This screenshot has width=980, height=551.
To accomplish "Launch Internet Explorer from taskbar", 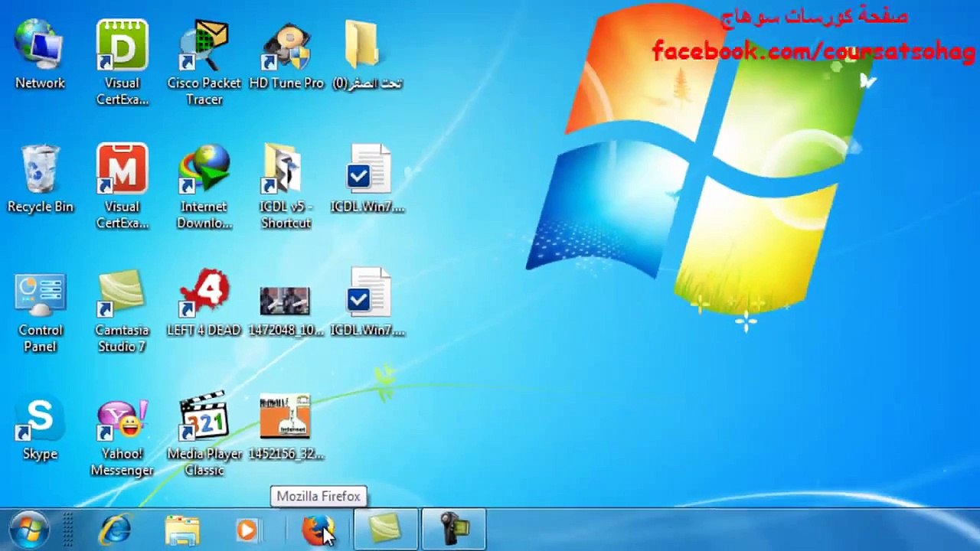I will pos(116,530).
